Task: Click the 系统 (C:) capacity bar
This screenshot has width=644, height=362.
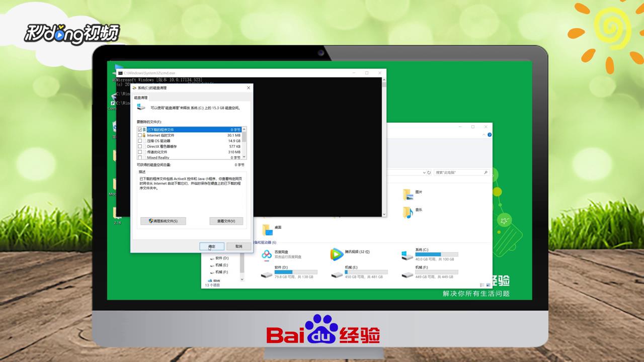Action: click(x=437, y=254)
